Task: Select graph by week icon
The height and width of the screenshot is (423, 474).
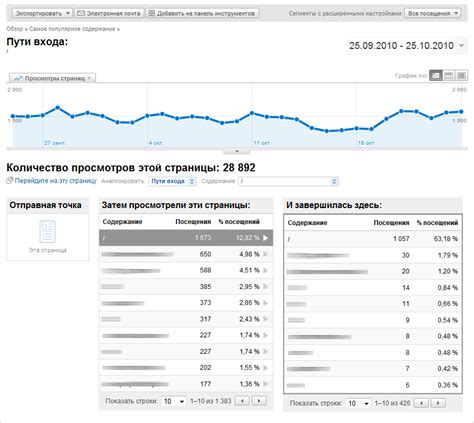Action: [x=449, y=76]
